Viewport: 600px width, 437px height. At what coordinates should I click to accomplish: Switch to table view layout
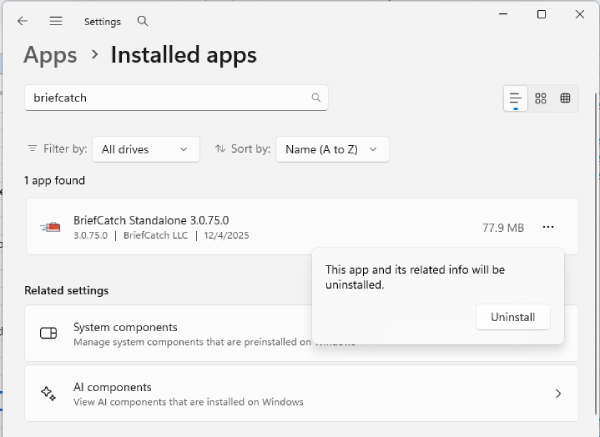point(565,98)
